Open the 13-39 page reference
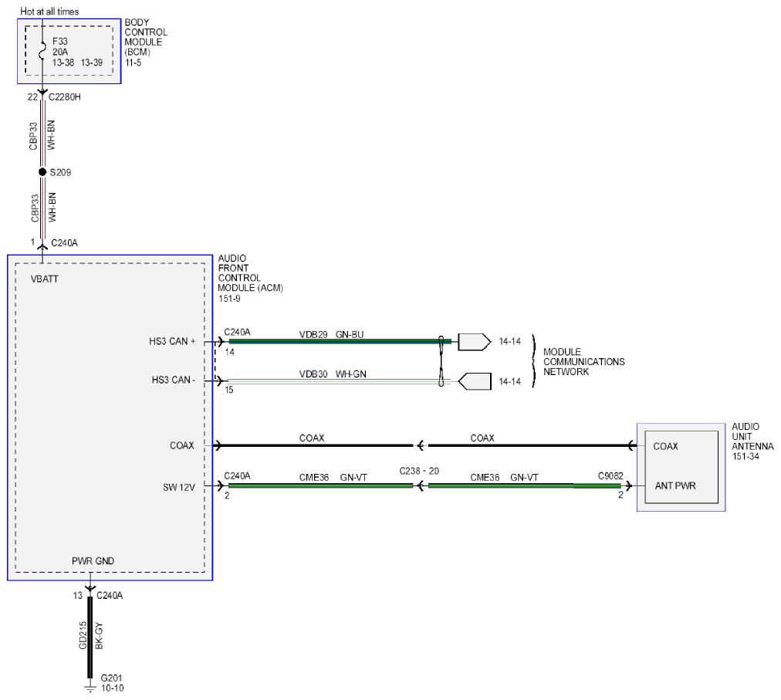 92,63
